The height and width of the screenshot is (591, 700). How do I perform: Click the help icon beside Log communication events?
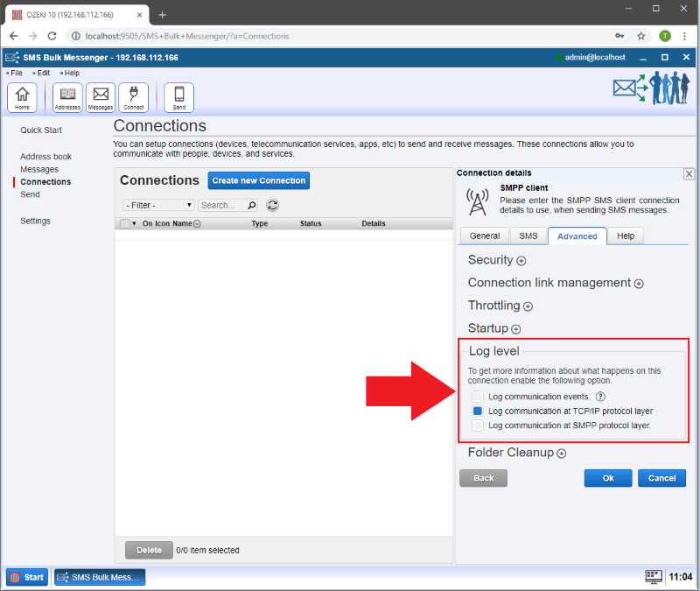coord(600,397)
